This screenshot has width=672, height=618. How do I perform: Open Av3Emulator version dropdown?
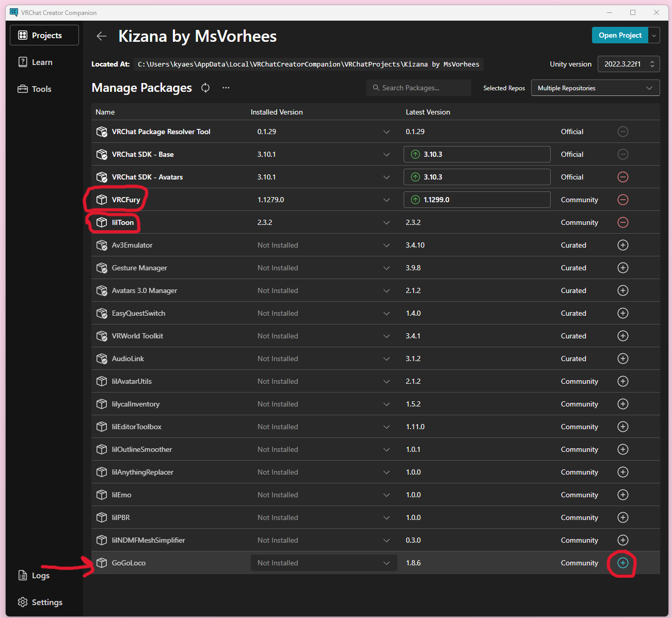(x=324, y=245)
